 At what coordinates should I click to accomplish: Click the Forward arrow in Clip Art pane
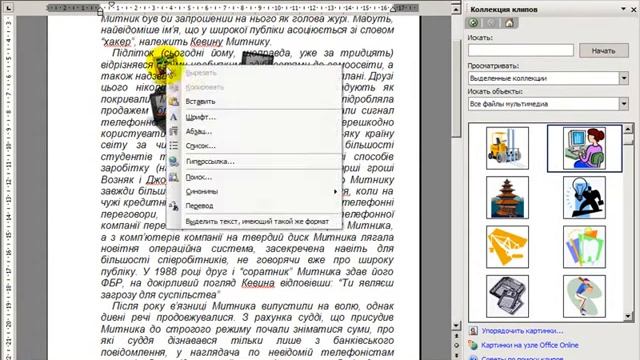tap(491, 23)
